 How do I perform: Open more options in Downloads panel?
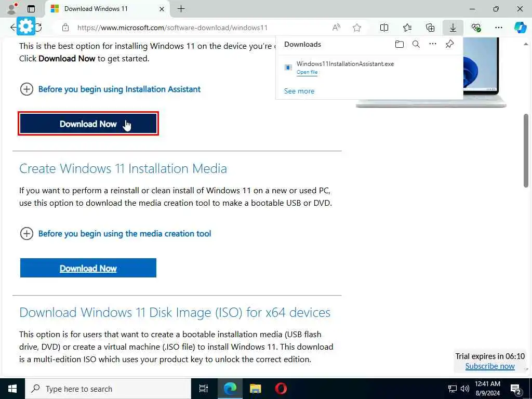tap(433, 44)
